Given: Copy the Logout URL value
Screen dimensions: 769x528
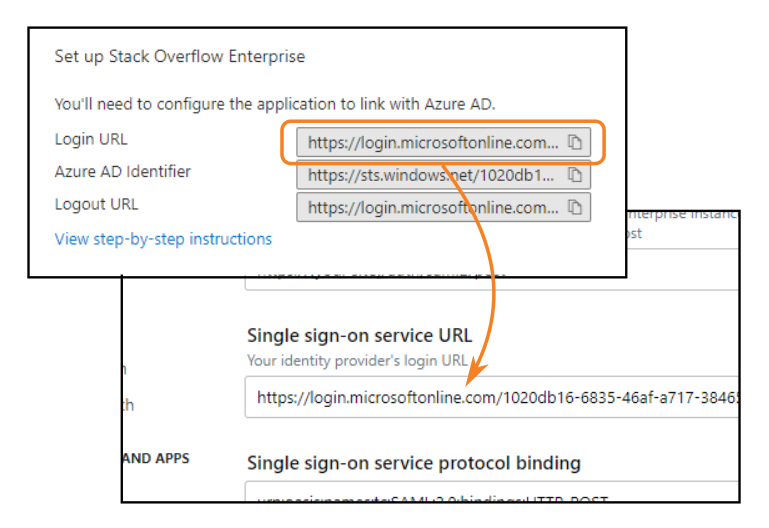Looking at the screenshot, I should click(575, 208).
